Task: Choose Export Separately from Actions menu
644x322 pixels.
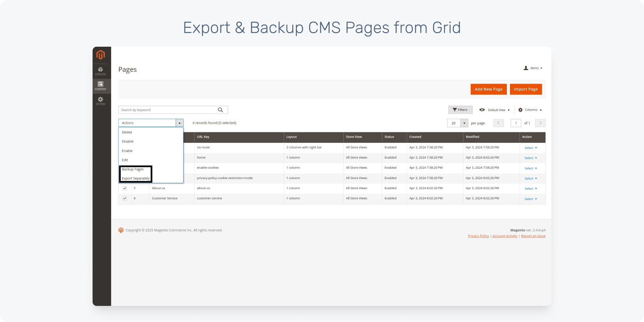Action: 136,178
